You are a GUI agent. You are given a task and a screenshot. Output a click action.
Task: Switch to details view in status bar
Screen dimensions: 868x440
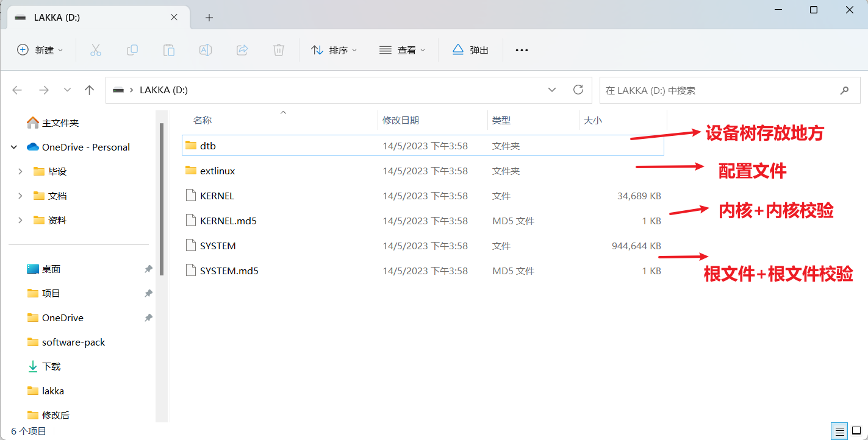pyautogui.click(x=839, y=431)
